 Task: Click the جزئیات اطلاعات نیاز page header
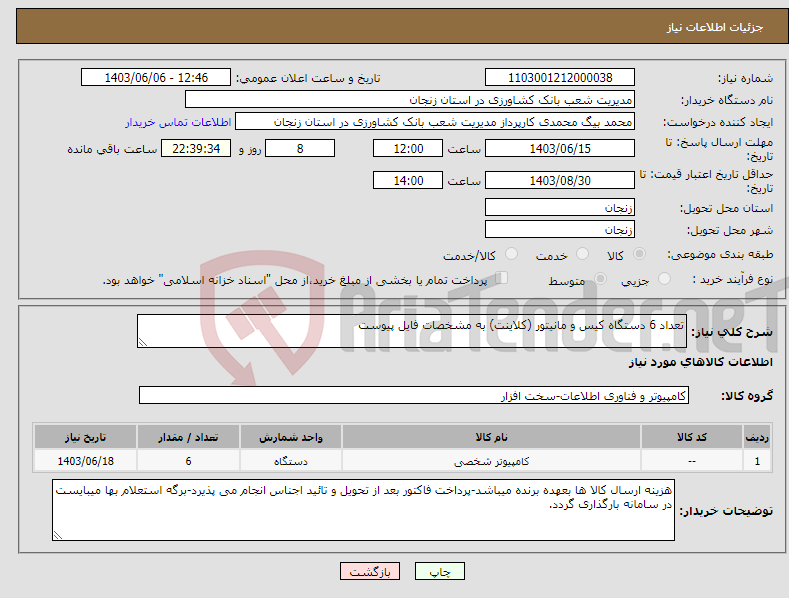715,27
